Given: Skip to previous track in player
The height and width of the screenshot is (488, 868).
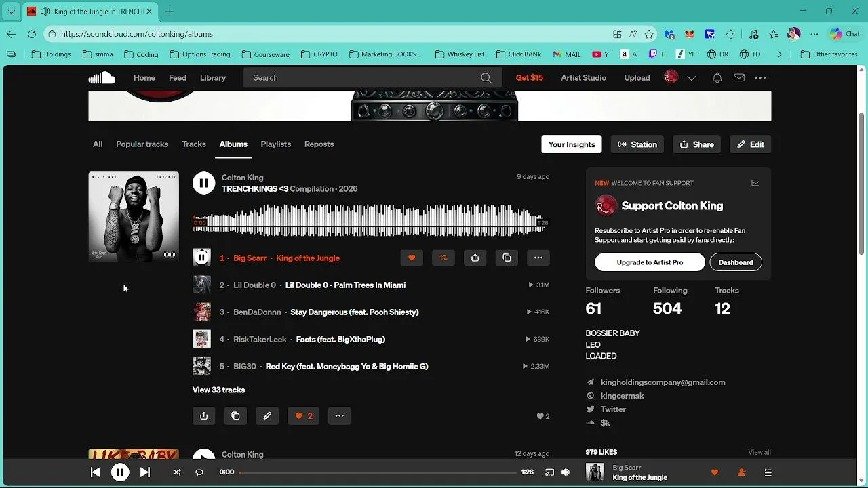Looking at the screenshot, I should click(x=95, y=472).
